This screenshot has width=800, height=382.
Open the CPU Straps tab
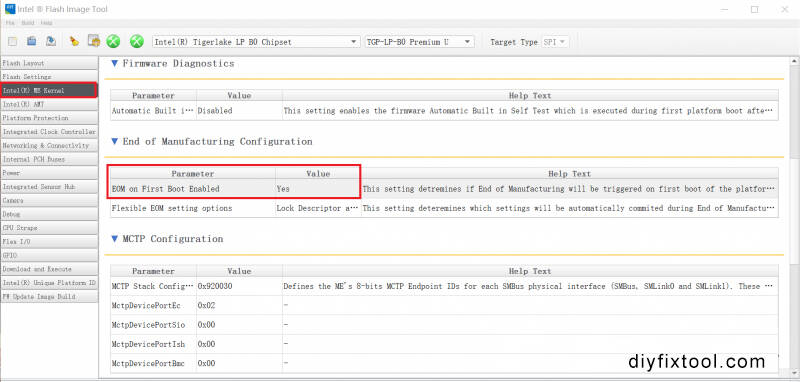click(49, 227)
